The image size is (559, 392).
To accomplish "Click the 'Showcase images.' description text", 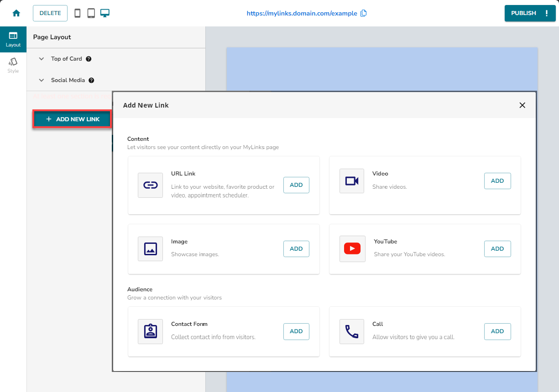I will click(195, 254).
